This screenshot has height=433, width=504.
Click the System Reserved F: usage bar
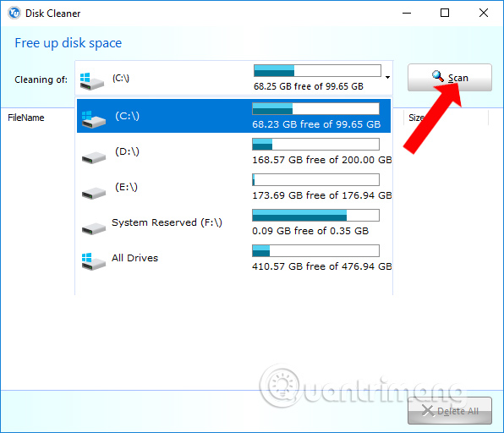click(x=315, y=215)
